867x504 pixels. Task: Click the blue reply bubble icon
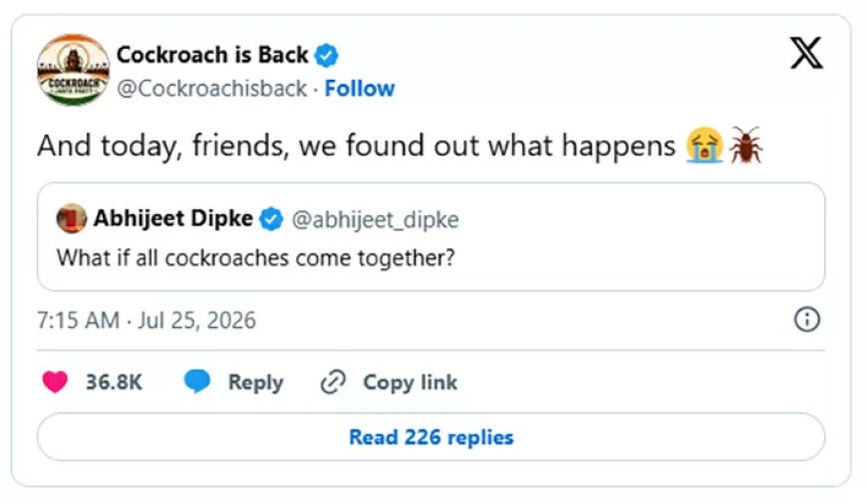click(x=197, y=381)
